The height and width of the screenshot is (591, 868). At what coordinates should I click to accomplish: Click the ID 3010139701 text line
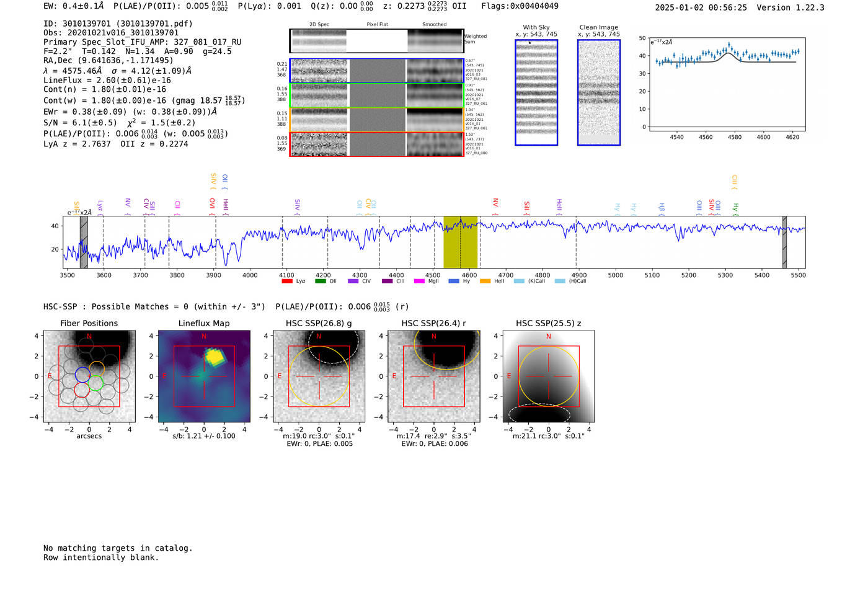118,24
